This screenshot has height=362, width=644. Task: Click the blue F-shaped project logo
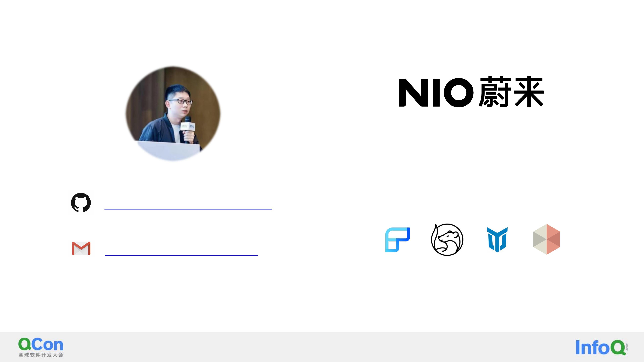coord(397,240)
